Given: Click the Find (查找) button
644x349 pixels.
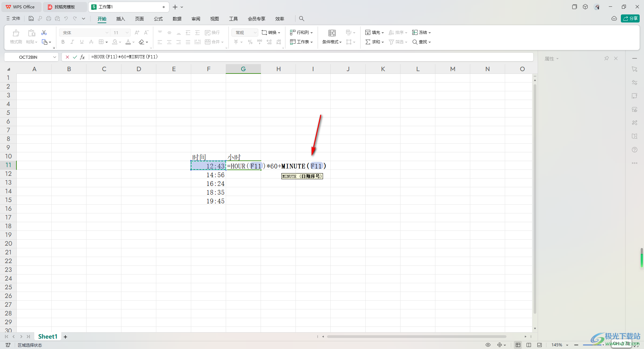Looking at the screenshot, I should tap(421, 42).
